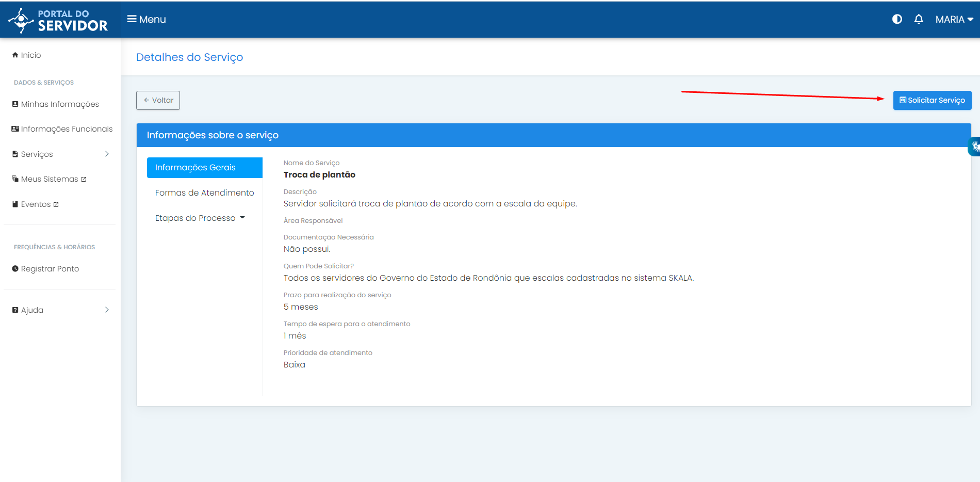Screen dimensions: 980x482
Task: Click the 'Baixa' priority value
Action: pos(294,364)
